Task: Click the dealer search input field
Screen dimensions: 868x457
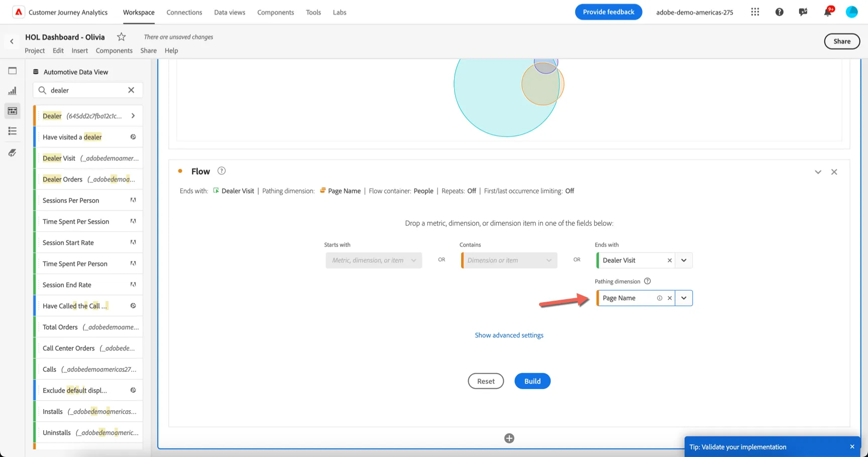Action: (88, 90)
